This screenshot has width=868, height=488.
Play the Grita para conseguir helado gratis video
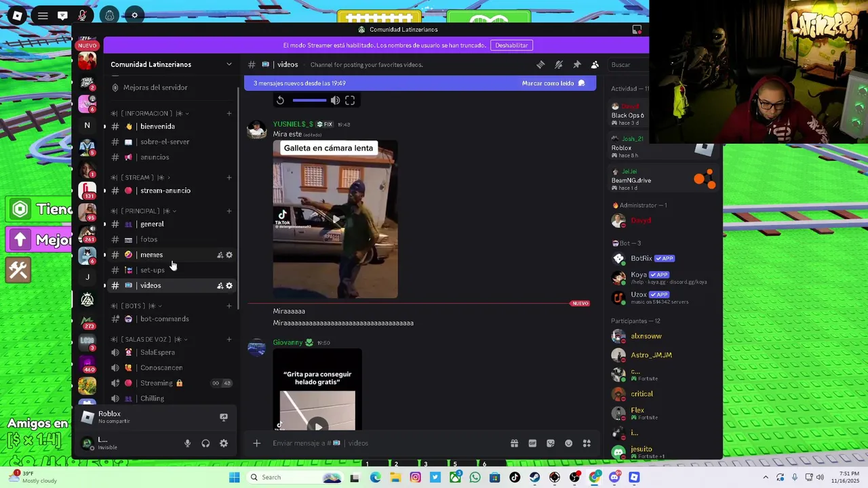click(x=317, y=426)
